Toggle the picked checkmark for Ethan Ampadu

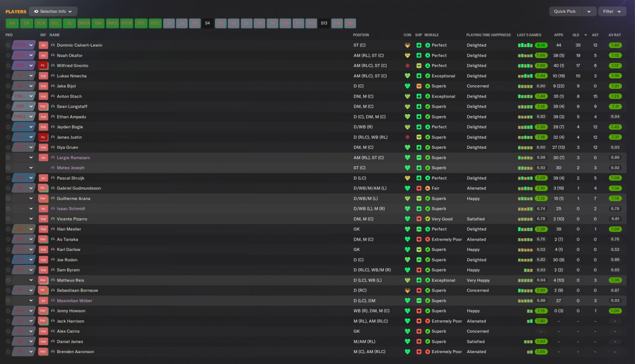[8, 117]
